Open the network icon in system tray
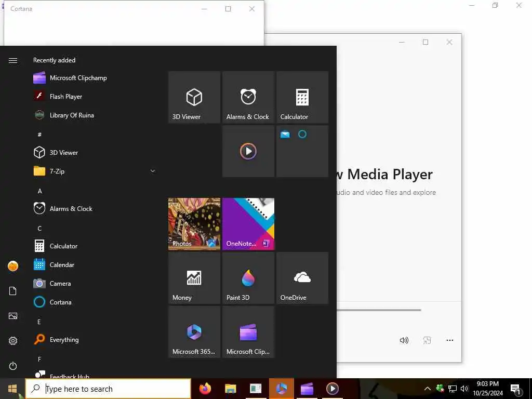532x399 pixels. click(x=453, y=389)
